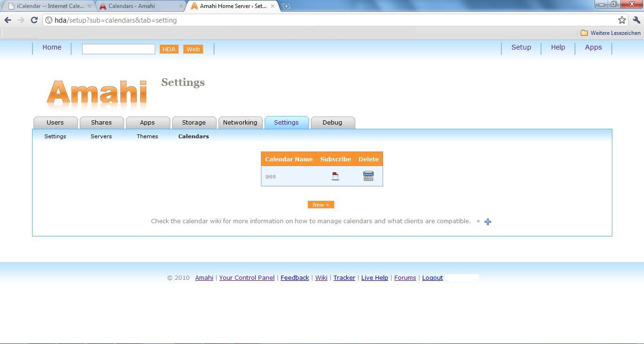Viewport: 644px width, 344px height.
Task: Open the Chrome wrench menu
Action: [x=636, y=20]
